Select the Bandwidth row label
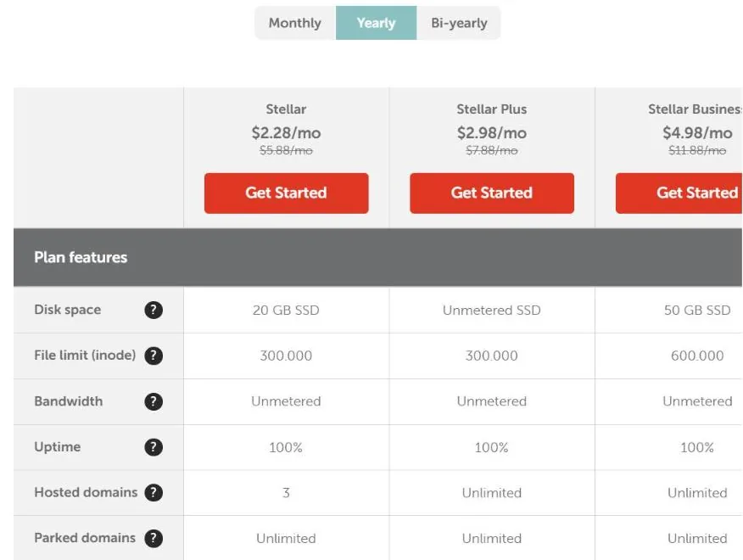 pyautogui.click(x=68, y=401)
